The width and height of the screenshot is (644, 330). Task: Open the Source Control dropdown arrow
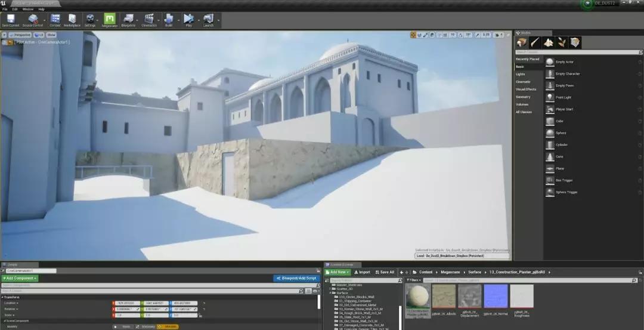tap(45, 20)
